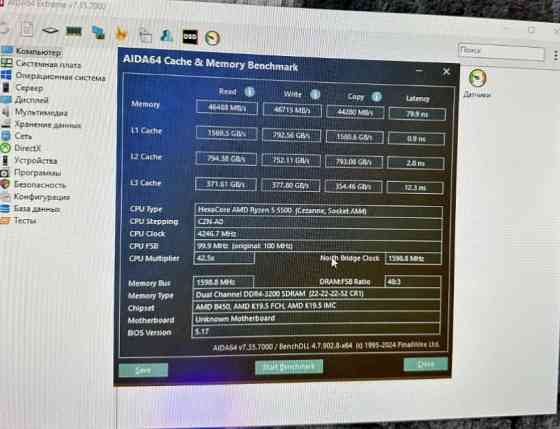
Task: Click monitor icon of Компьютер
Action: (x=7, y=50)
